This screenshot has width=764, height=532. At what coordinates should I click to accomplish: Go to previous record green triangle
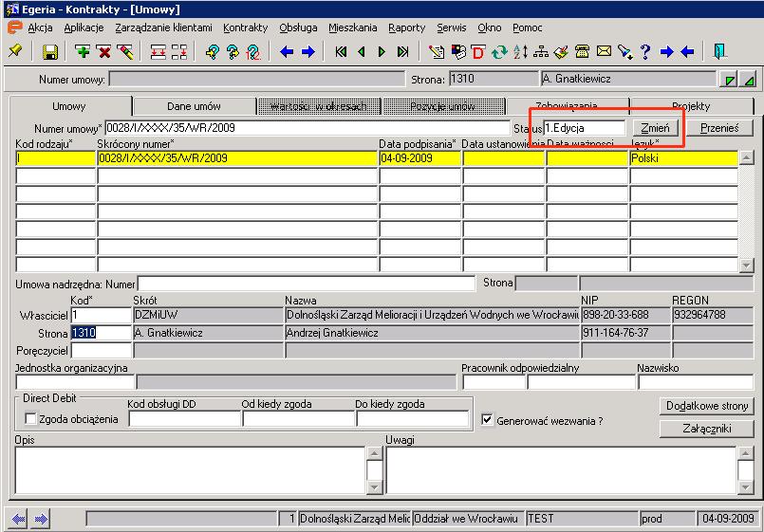pyautogui.click(x=361, y=51)
